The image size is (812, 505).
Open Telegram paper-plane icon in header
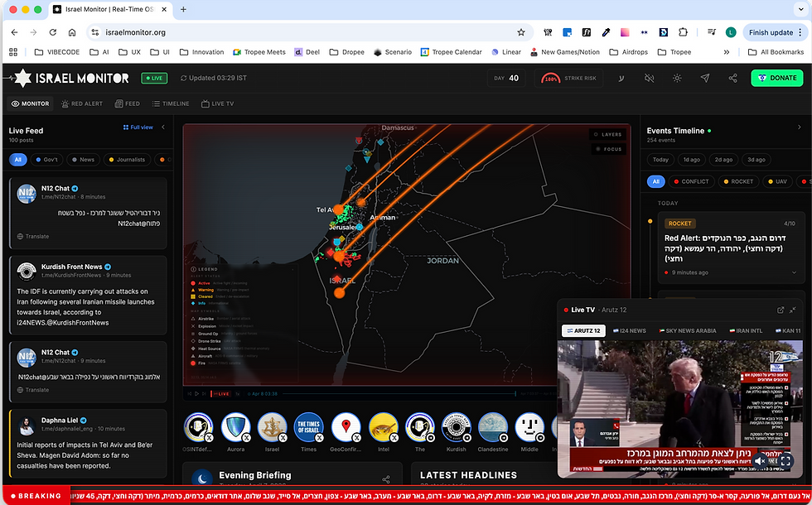coord(705,78)
